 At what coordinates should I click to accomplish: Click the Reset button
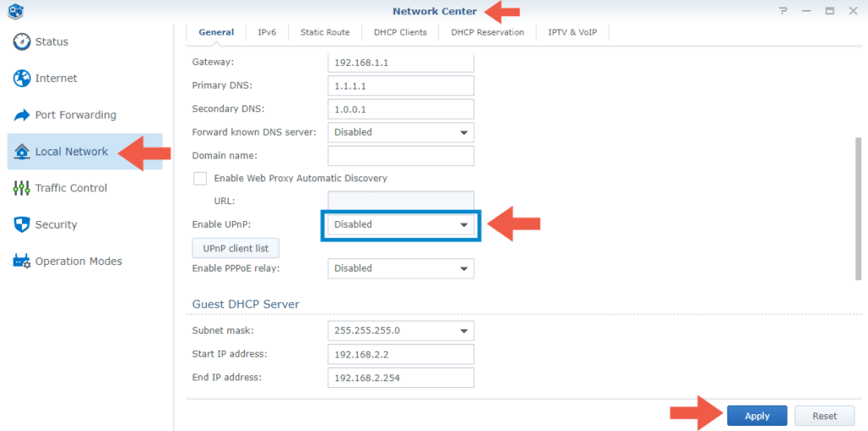[x=825, y=416]
